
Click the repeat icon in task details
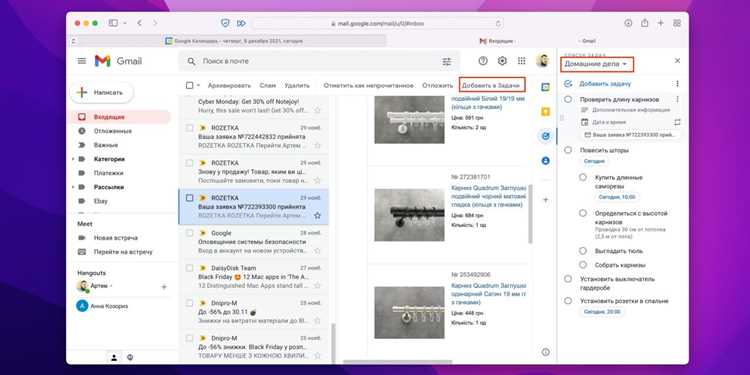(x=677, y=122)
